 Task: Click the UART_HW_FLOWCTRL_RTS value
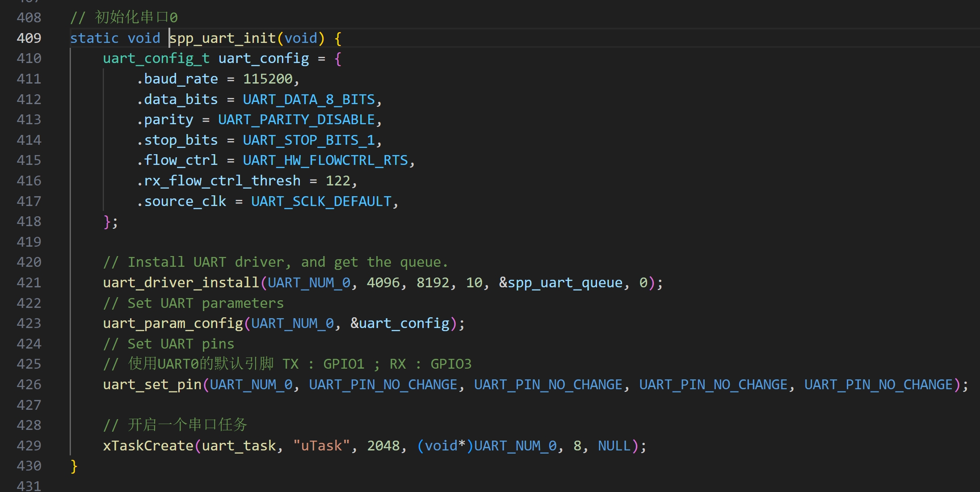point(325,160)
